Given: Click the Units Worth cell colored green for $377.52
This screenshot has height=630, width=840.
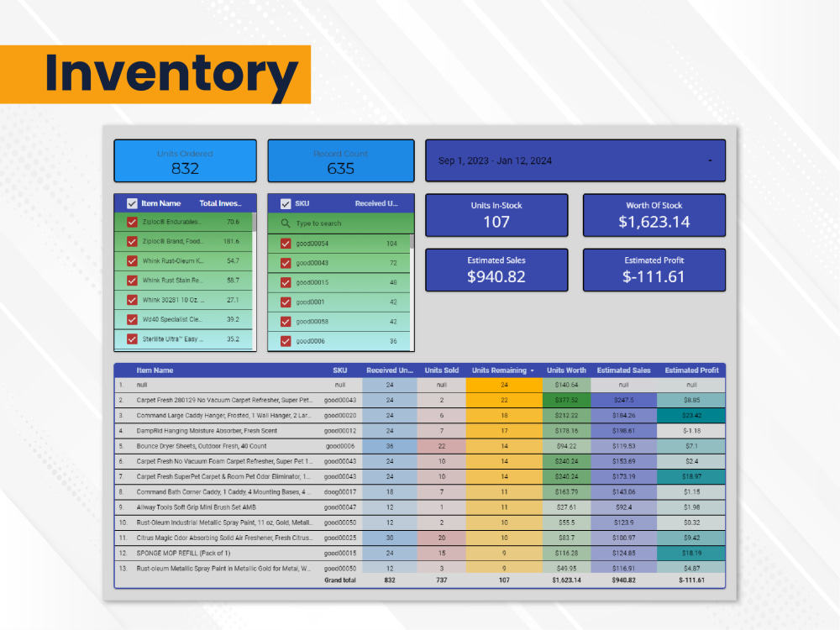Looking at the screenshot, I should (567, 400).
